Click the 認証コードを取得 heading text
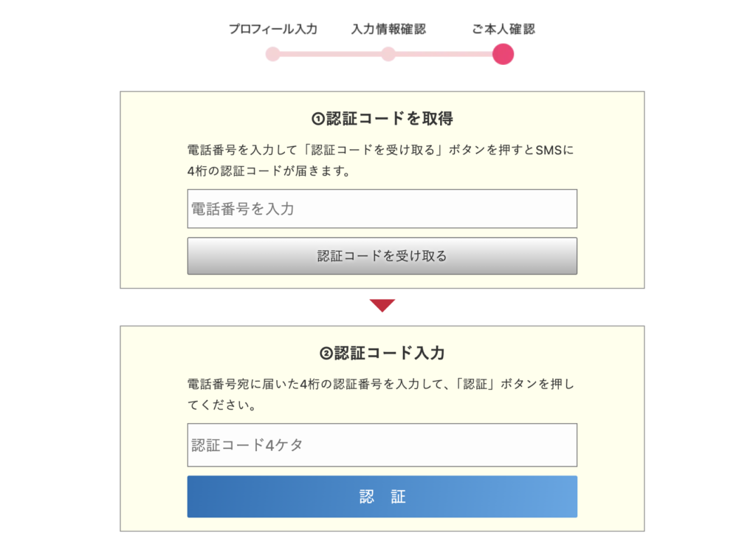The image size is (756, 547). [x=390, y=119]
